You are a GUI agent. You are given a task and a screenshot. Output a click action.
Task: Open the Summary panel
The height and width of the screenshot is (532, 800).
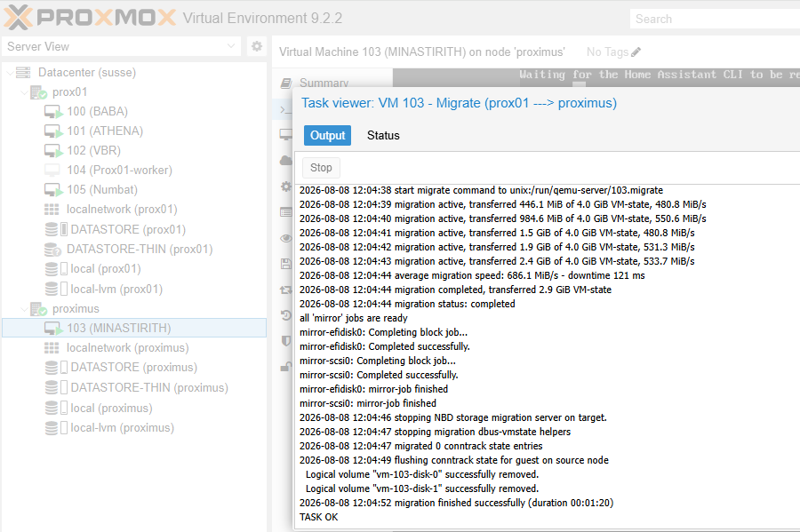(x=324, y=83)
